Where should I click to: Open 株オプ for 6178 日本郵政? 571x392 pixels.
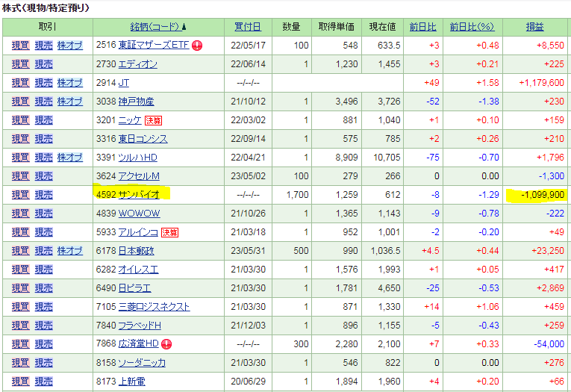click(x=70, y=251)
